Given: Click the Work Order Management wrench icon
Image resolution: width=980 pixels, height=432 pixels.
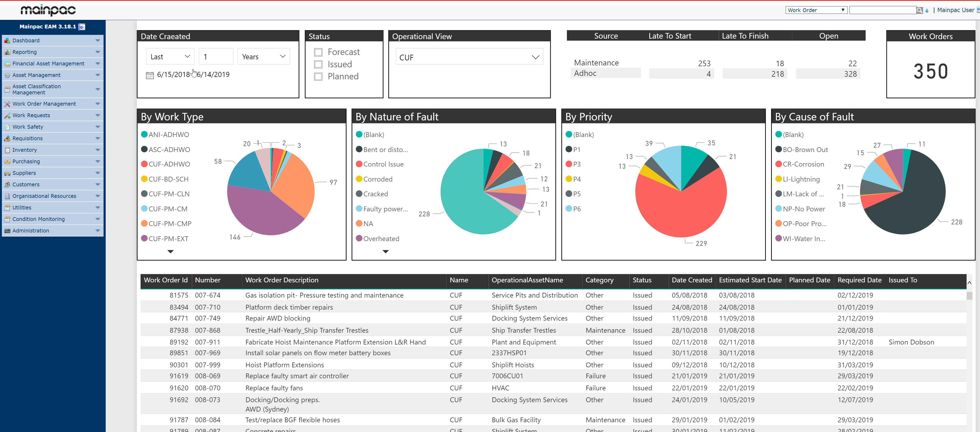Looking at the screenshot, I should (x=7, y=104).
